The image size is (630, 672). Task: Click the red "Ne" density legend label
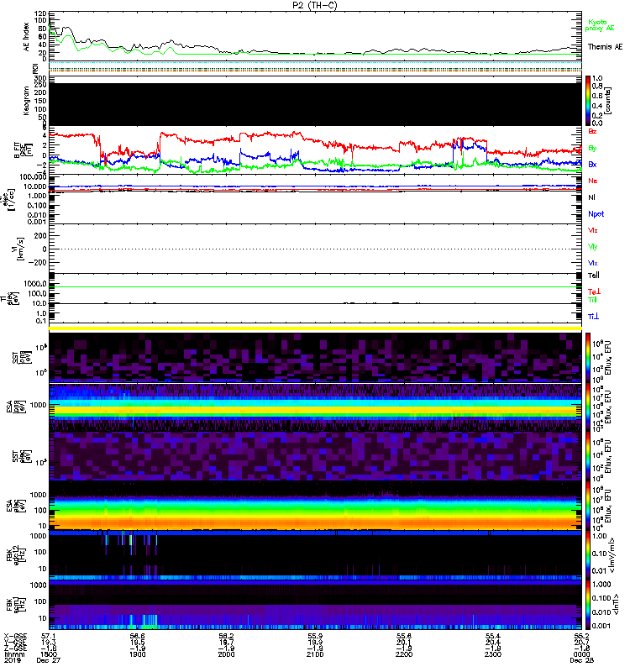592,181
